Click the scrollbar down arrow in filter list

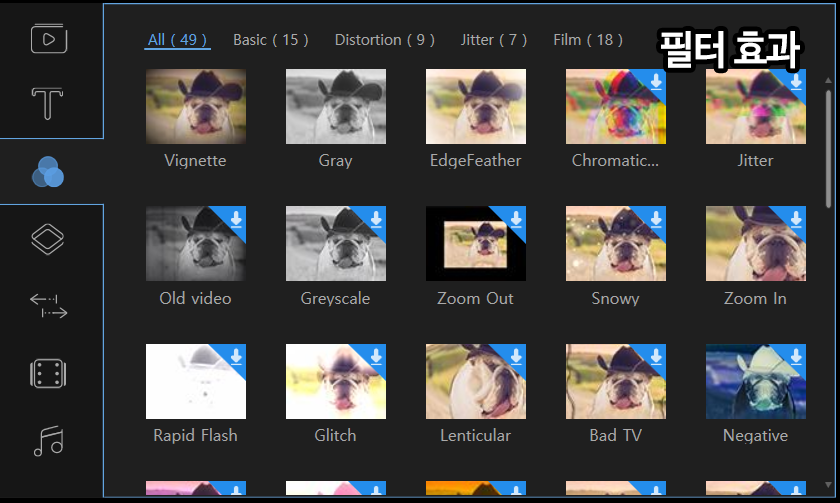[x=828, y=485]
